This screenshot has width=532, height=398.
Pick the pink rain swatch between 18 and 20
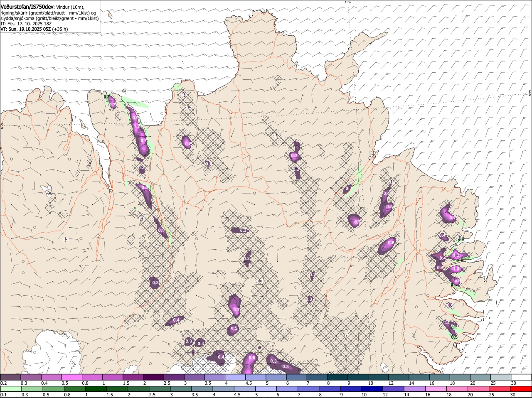click(456, 389)
